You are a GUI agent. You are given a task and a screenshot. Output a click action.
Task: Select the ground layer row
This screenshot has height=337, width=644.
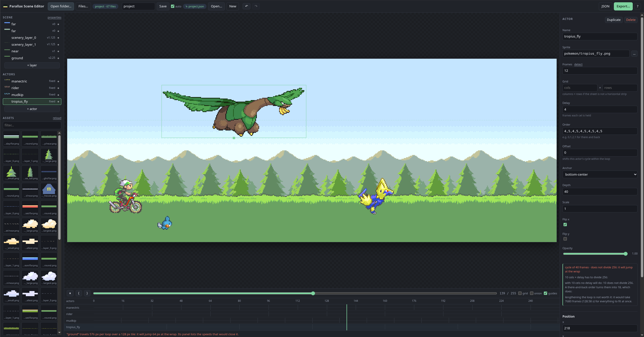click(32, 58)
